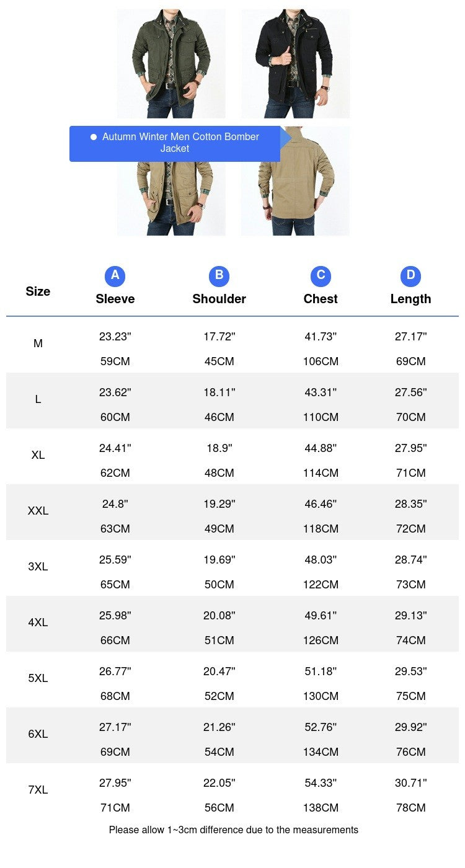Image resolution: width=465 pixels, height=868 pixels.
Task: Click the 5XL chest value 130CM
Action: tap(321, 696)
